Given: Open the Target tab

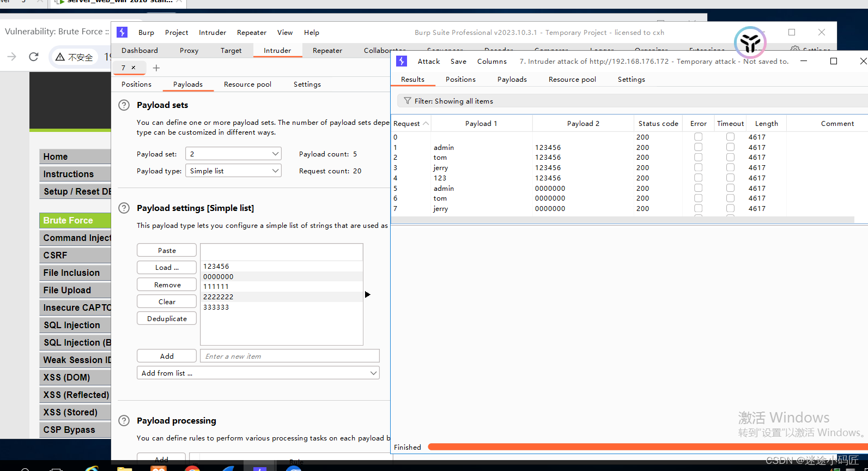Looking at the screenshot, I should pyautogui.click(x=231, y=51).
